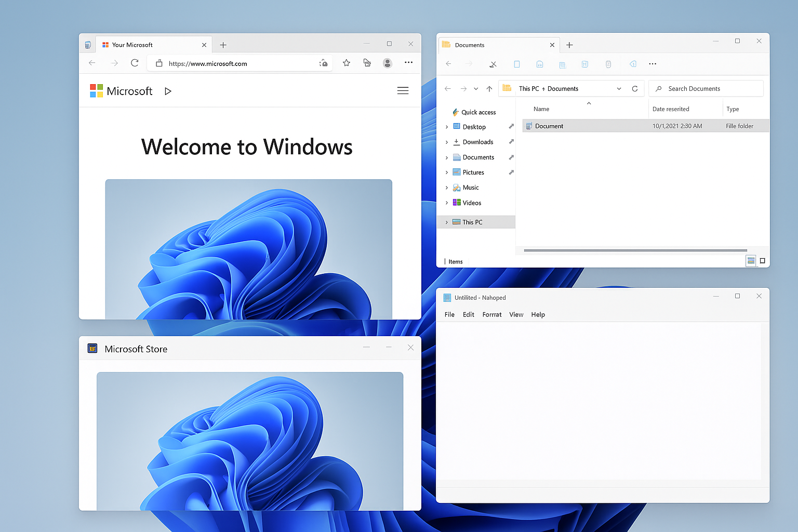
Task: Open the browser profile avatar icon
Action: pyautogui.click(x=387, y=63)
